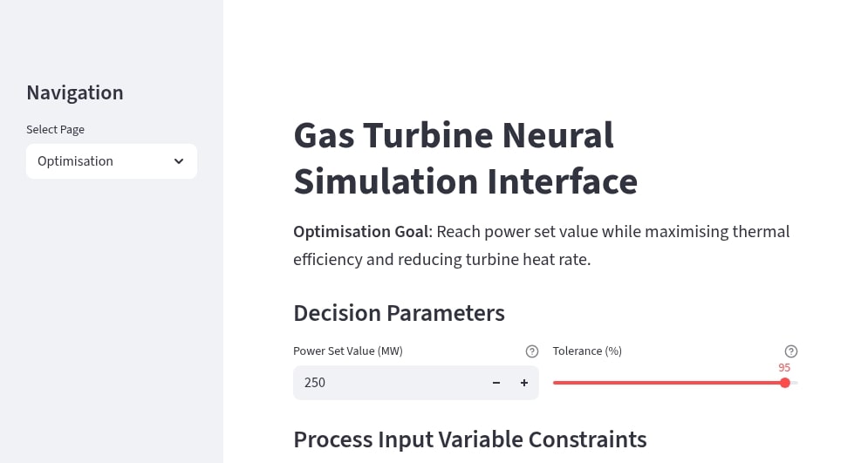Viewport: 868px width, 463px height.
Task: Click the bold Optimisation Goal text
Action: [361, 232]
